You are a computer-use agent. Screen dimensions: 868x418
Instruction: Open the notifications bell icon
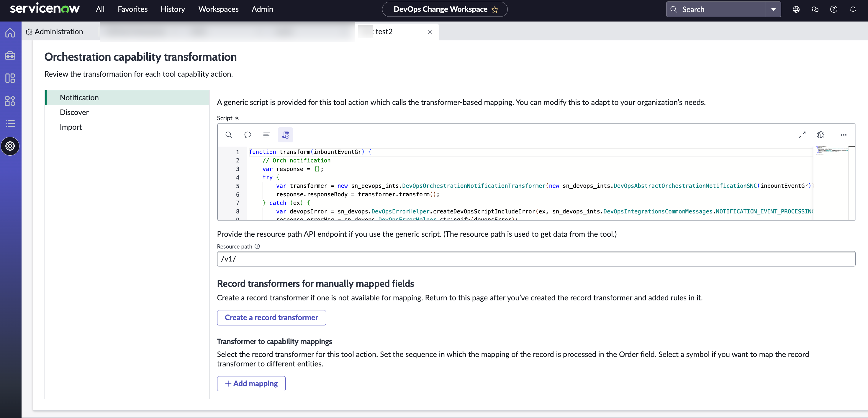pos(853,9)
